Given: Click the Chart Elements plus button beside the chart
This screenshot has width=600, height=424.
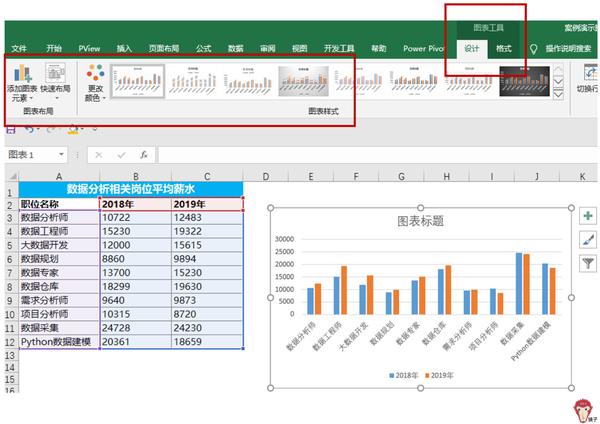Looking at the screenshot, I should [x=588, y=216].
